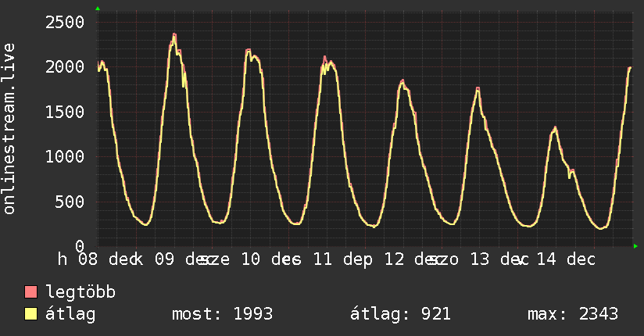
Task: Click the '14 dec' date label on x-axis
Action: click(569, 259)
